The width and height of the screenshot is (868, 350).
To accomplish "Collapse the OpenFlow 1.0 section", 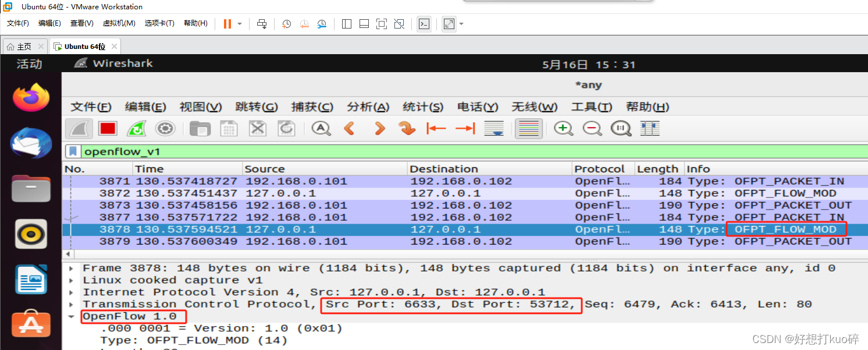I will 72,316.
